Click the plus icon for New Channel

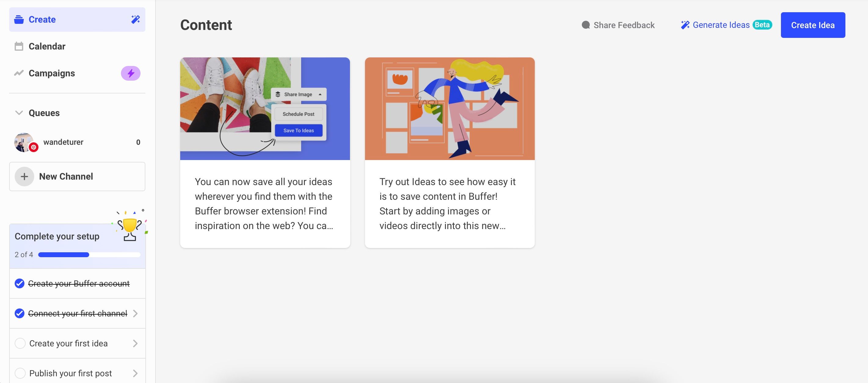pos(24,177)
